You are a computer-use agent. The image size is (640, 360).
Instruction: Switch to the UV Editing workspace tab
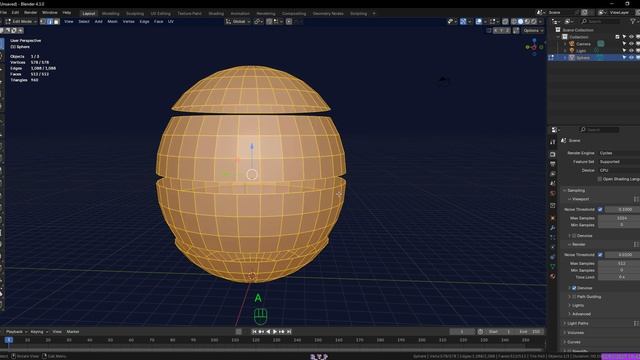pyautogui.click(x=160, y=13)
